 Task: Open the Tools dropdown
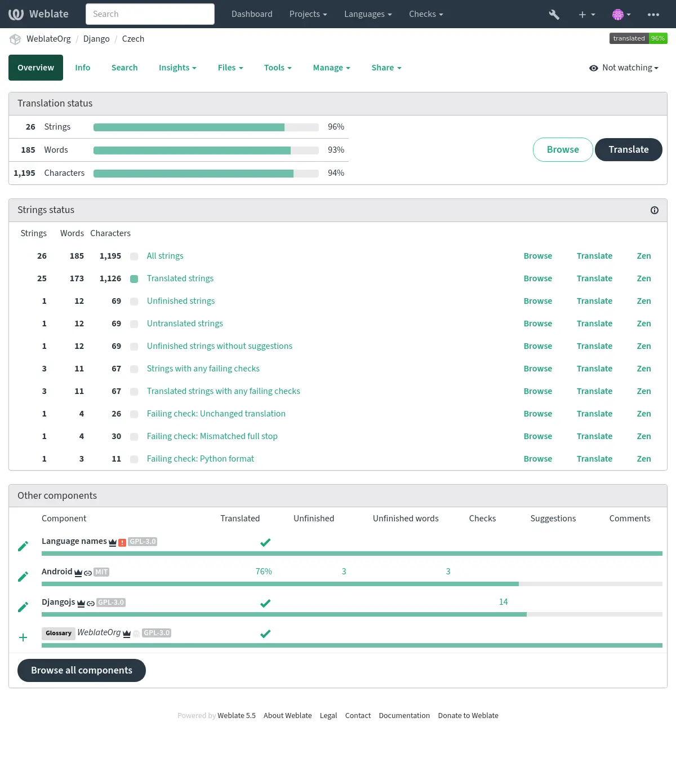(x=278, y=68)
